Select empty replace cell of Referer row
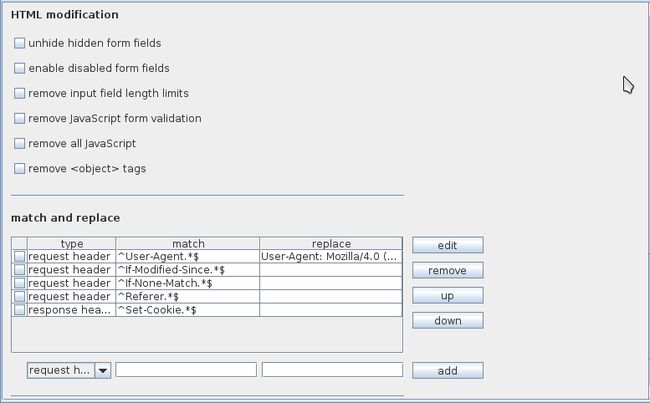This screenshot has width=650, height=403. click(331, 296)
